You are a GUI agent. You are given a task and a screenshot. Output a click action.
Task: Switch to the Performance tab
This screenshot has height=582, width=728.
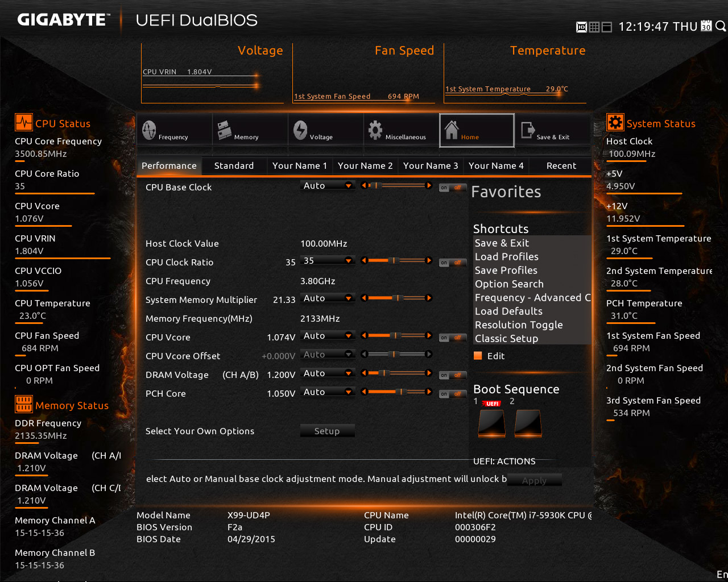(169, 165)
